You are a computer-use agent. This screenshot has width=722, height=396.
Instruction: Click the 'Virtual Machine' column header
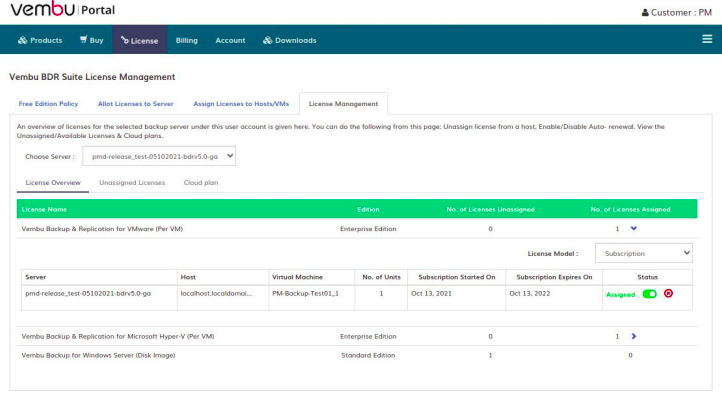[297, 277]
